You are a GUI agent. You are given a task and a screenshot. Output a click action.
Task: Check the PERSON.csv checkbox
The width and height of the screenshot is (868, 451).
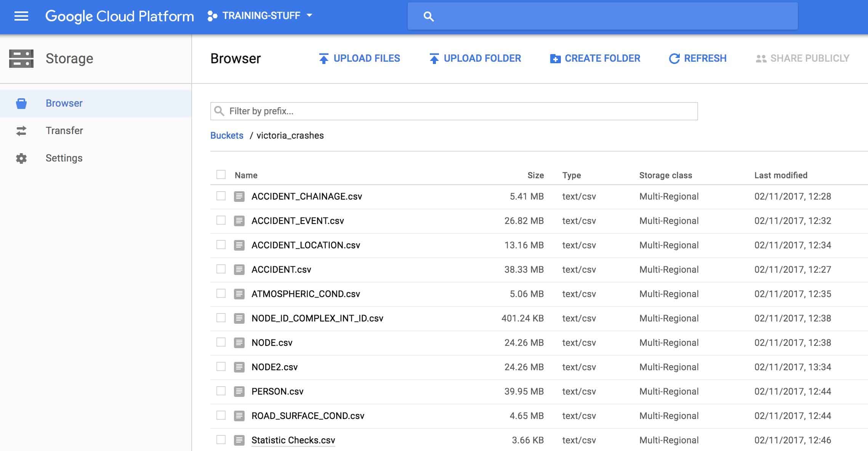[x=221, y=391]
